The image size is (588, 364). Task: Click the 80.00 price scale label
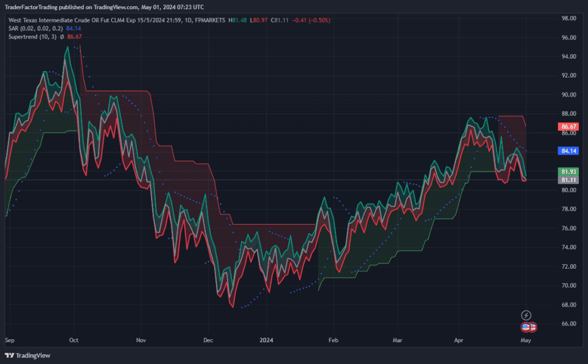pos(568,190)
